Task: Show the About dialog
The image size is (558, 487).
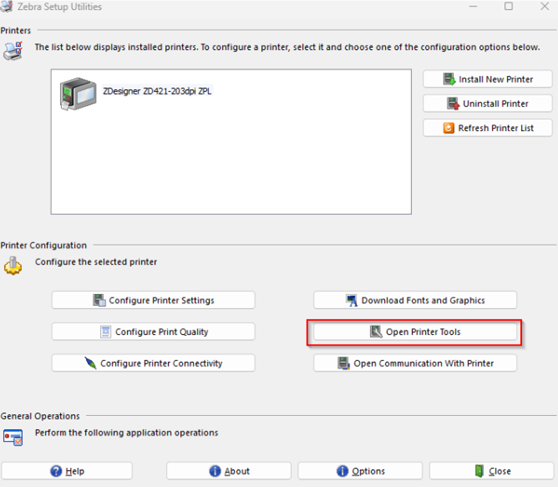Action: click(x=229, y=471)
